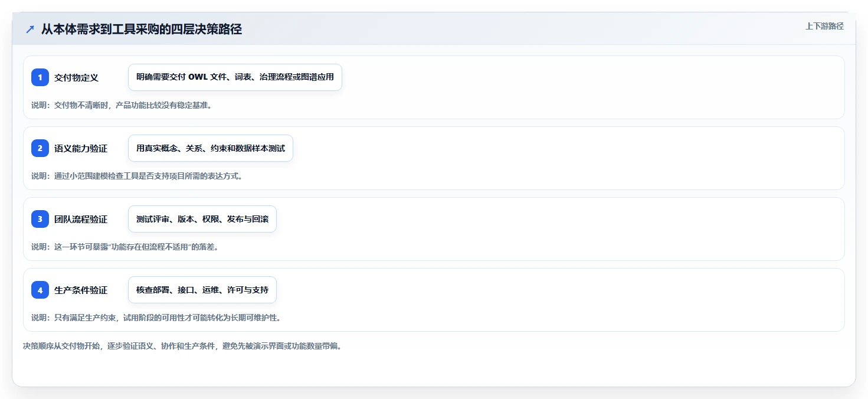Click the footer text 决策顺序从交付物开始
Image resolution: width=868 pixels, height=399 pixels.
(182, 346)
